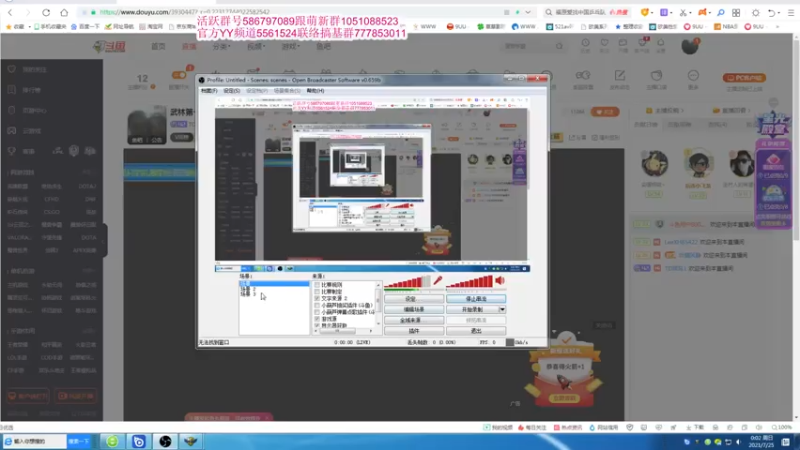Open browser hamburger menu icon
This screenshot has width=800, height=450.
[791, 12]
